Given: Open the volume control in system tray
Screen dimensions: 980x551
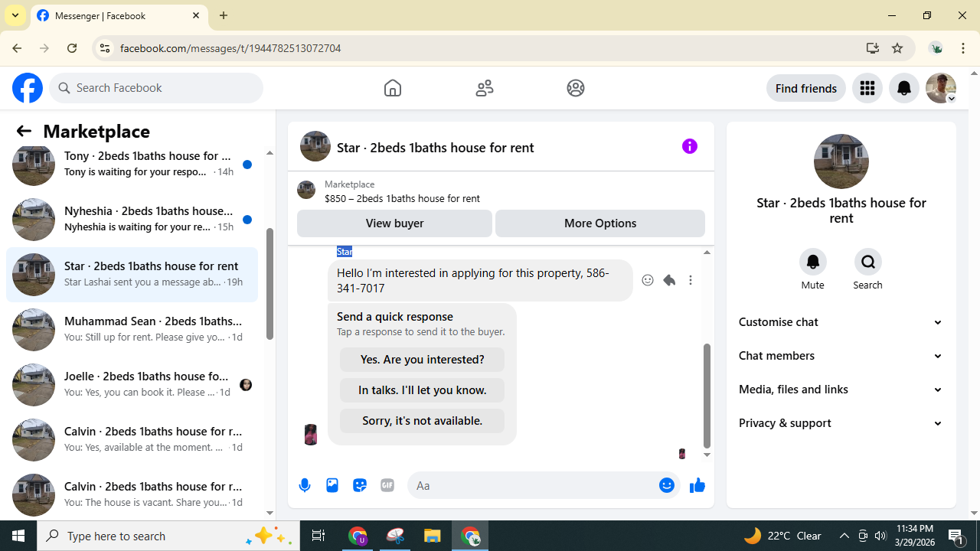Looking at the screenshot, I should [x=880, y=536].
